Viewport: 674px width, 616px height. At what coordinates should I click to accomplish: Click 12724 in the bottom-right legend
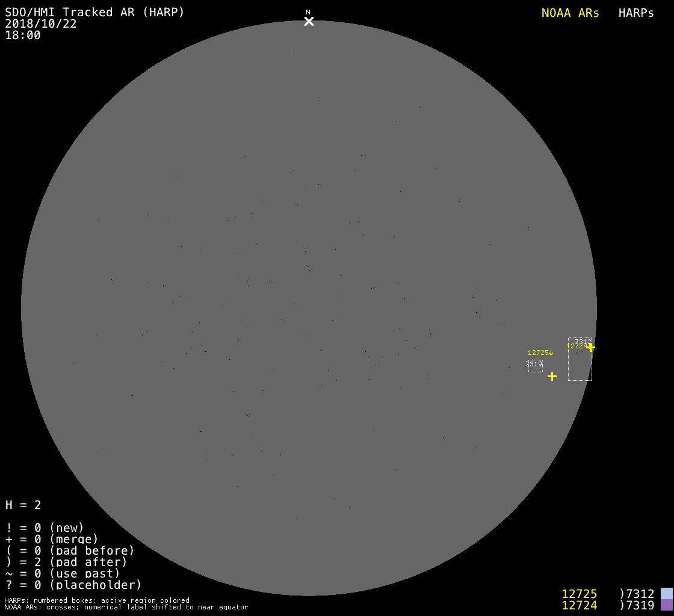[x=579, y=605]
